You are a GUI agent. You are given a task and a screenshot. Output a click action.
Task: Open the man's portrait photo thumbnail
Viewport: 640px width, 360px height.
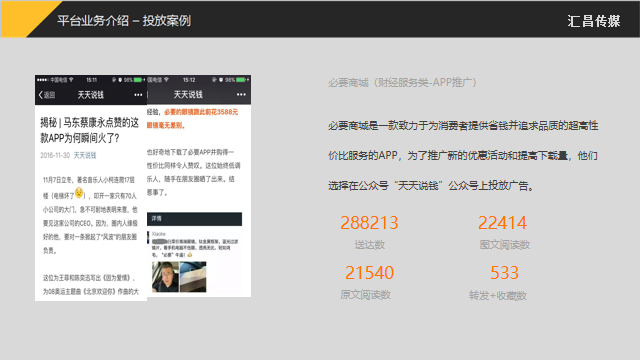[165, 277]
